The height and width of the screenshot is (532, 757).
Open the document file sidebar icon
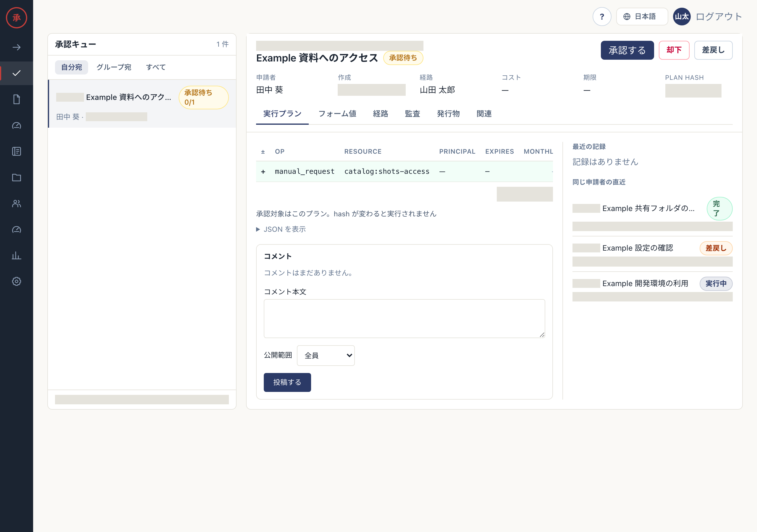[x=17, y=99]
